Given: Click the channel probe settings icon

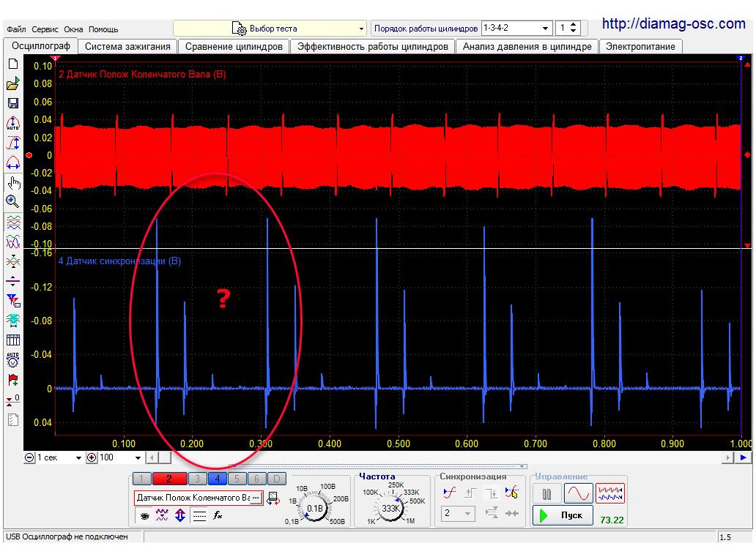Looking at the screenshot, I should 273,498.
